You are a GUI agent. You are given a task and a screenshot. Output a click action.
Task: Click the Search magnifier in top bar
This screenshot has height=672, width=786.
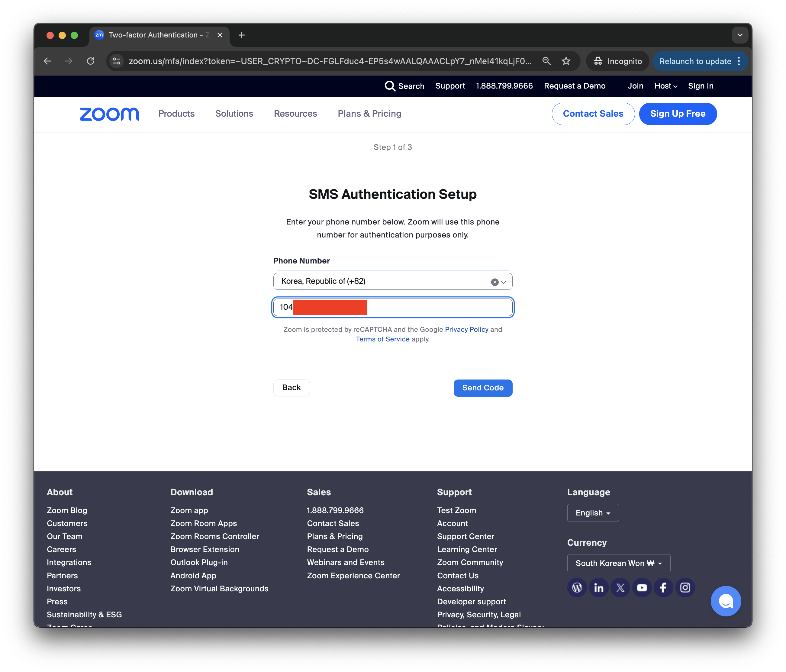pyautogui.click(x=390, y=86)
